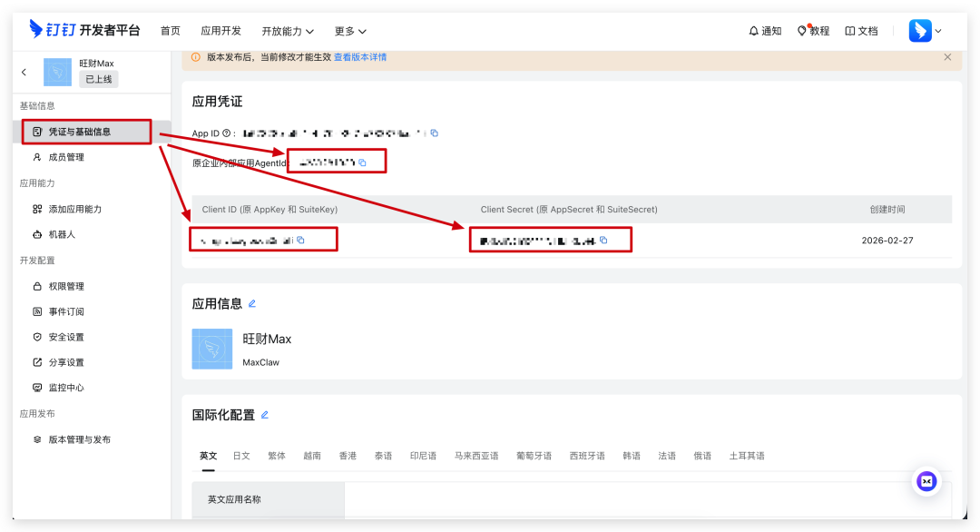Open 版本管理与发布 in the sidebar
This screenshot has width=980, height=532.
coord(80,439)
